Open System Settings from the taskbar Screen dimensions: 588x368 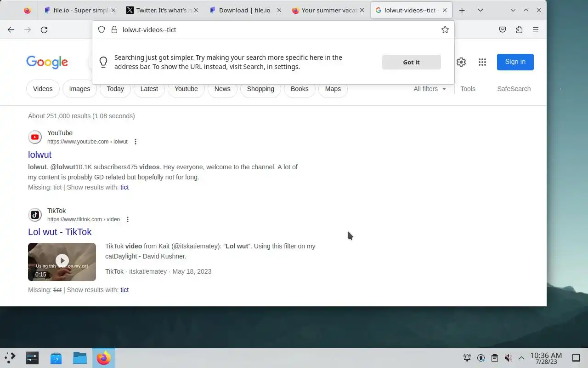pos(32,358)
